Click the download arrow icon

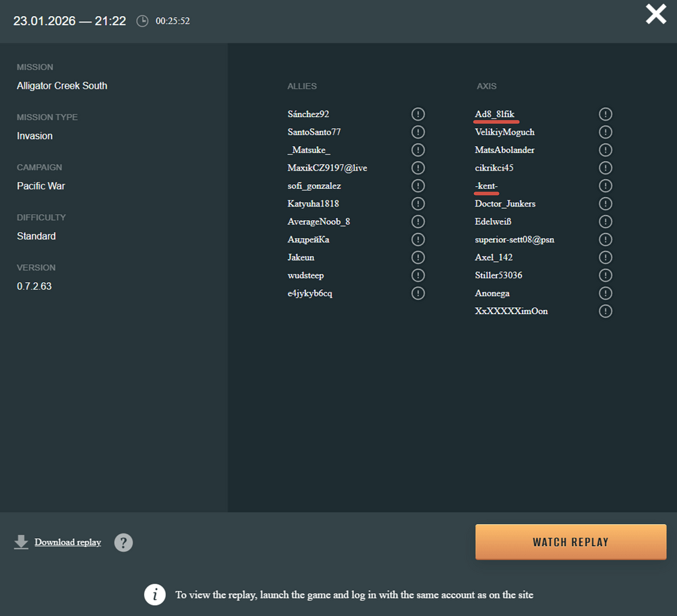click(21, 542)
